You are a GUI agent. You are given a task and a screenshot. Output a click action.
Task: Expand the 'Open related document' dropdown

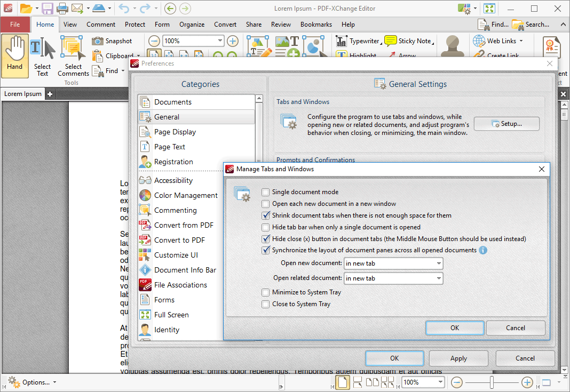393,278
